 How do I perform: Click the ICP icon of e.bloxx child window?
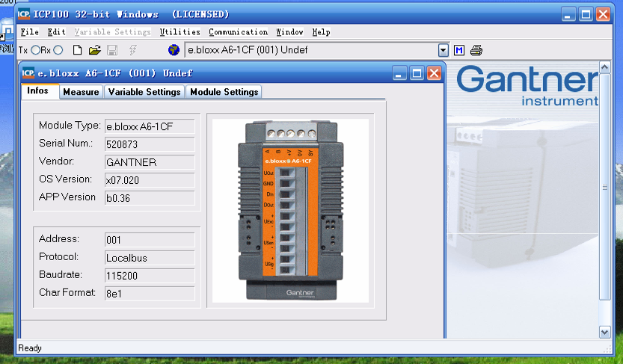coord(28,73)
